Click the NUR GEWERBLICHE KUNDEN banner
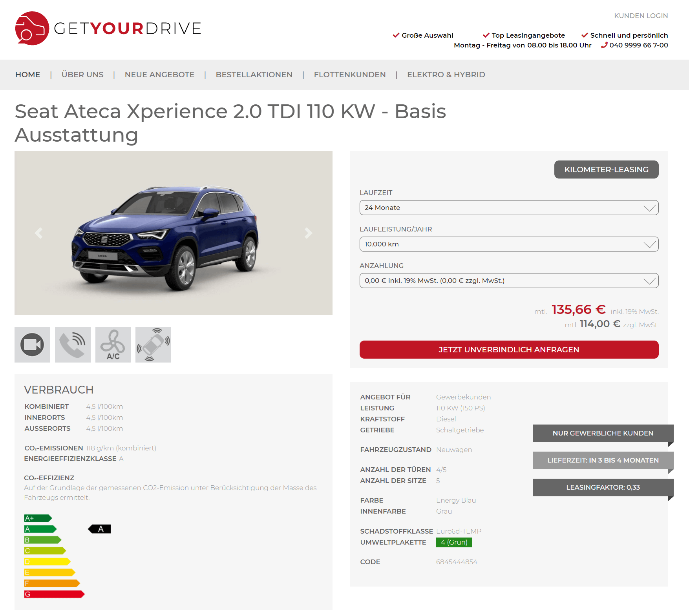The image size is (689, 616). click(603, 433)
